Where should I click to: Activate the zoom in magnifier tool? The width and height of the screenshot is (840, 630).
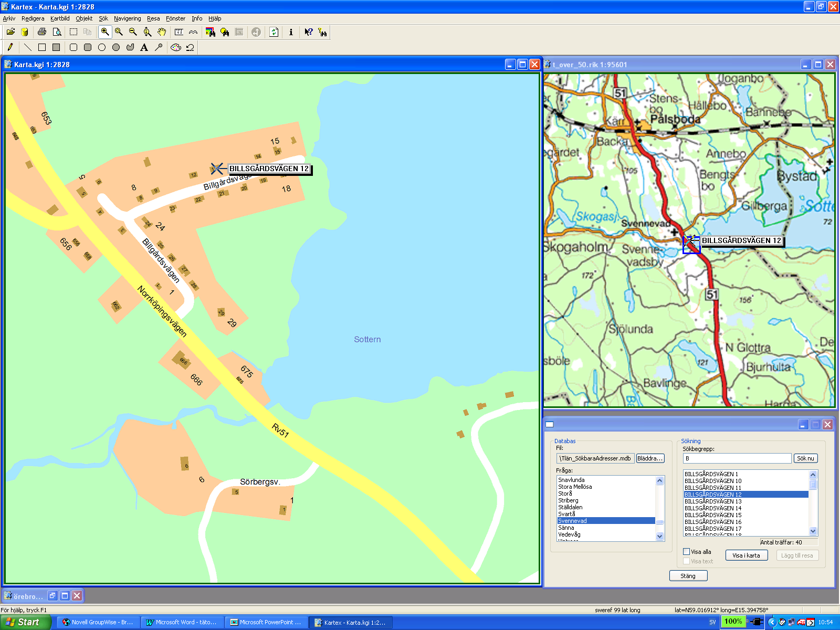pyautogui.click(x=105, y=32)
